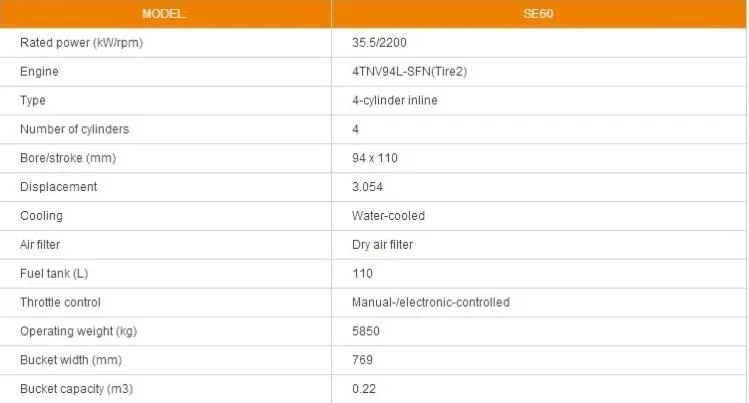Image resolution: width=749 pixels, height=403 pixels.
Task: Click the Number of cylinders label
Action: (x=75, y=129)
